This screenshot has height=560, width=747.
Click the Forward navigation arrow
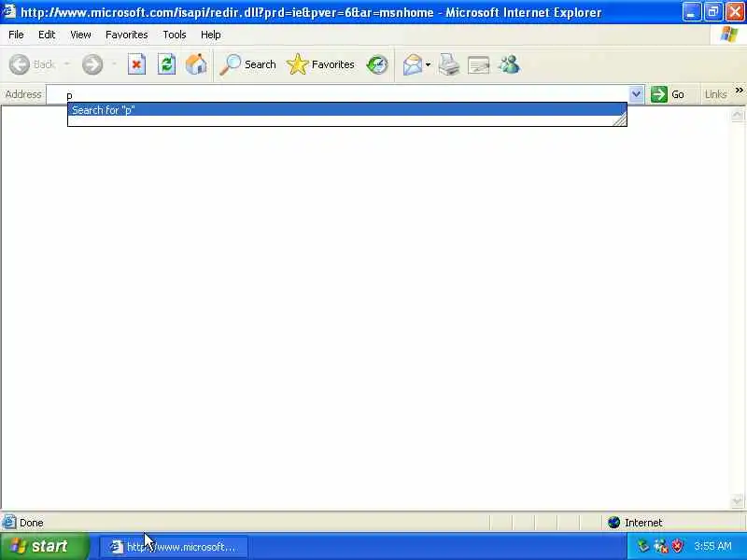coord(92,64)
